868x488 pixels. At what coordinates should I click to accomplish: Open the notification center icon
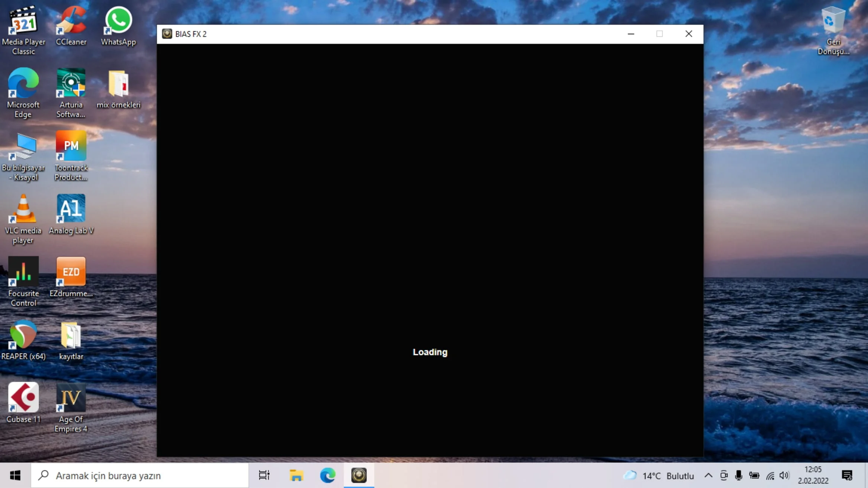[x=847, y=475]
